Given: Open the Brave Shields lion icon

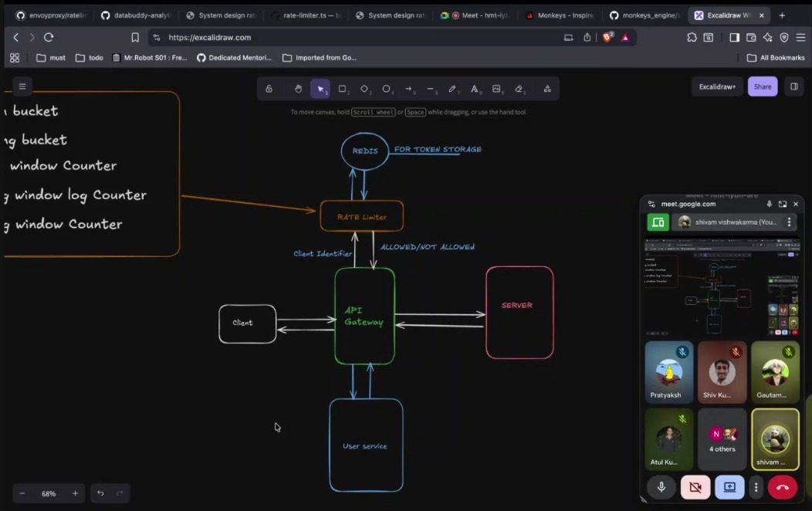Looking at the screenshot, I should click(607, 37).
